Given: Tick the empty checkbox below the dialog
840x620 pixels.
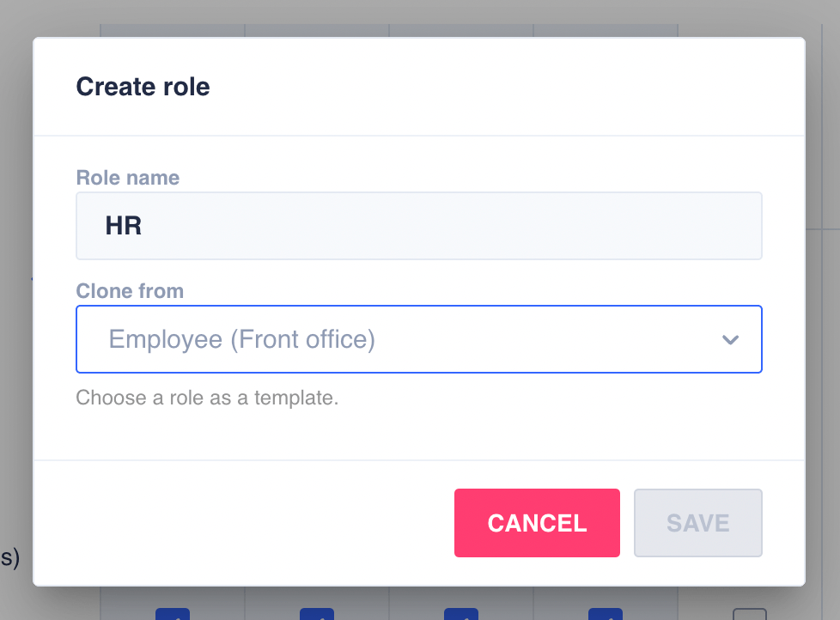Looking at the screenshot, I should 750,614.
